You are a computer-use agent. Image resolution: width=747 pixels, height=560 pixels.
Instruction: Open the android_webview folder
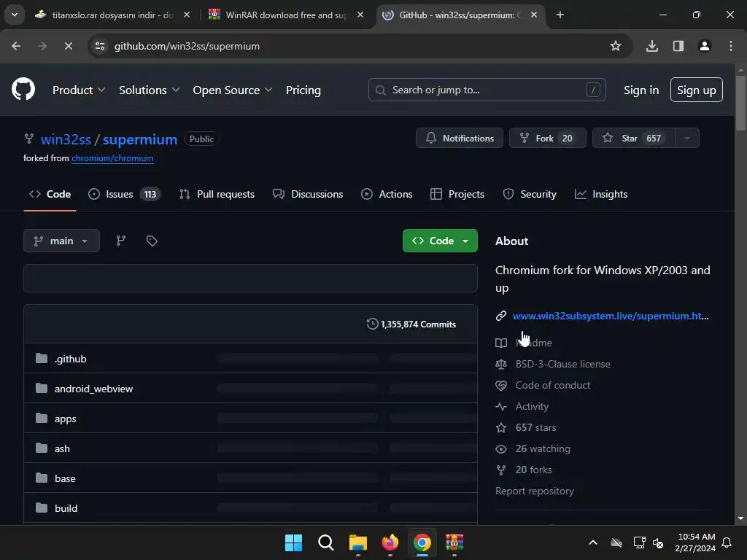(93, 389)
